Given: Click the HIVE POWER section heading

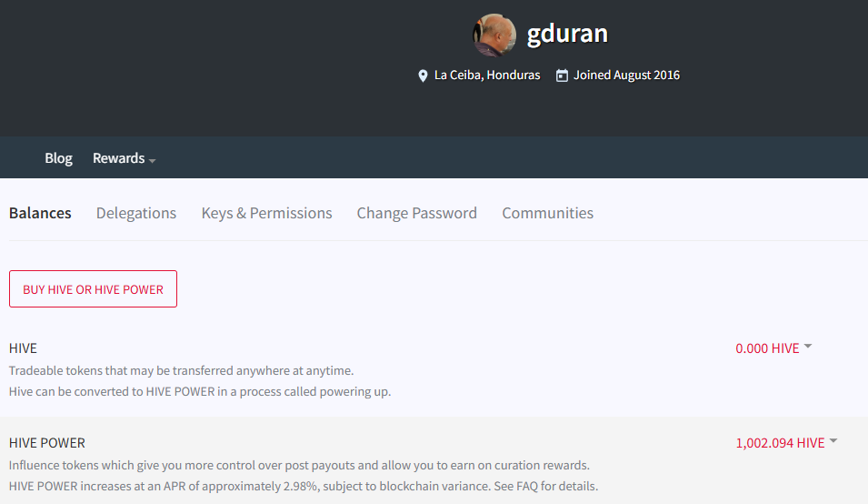Looking at the screenshot, I should click(47, 442).
